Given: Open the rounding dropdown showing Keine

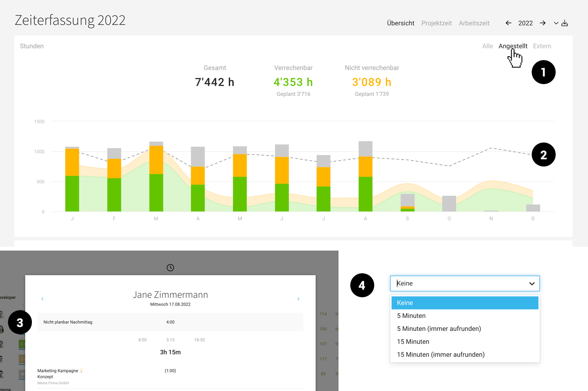Looking at the screenshot, I should click(x=465, y=283).
